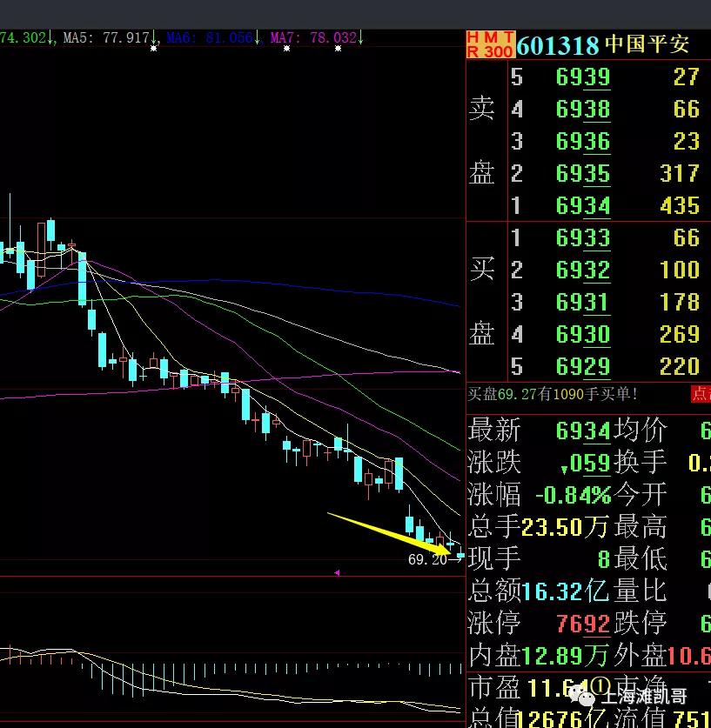This screenshot has width=711, height=728.
Task: Click the red 点 button beside the buy-order message
Action: (x=701, y=394)
